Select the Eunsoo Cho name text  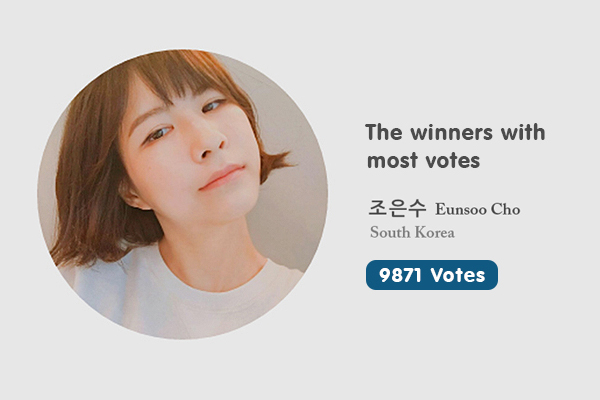[x=478, y=209]
